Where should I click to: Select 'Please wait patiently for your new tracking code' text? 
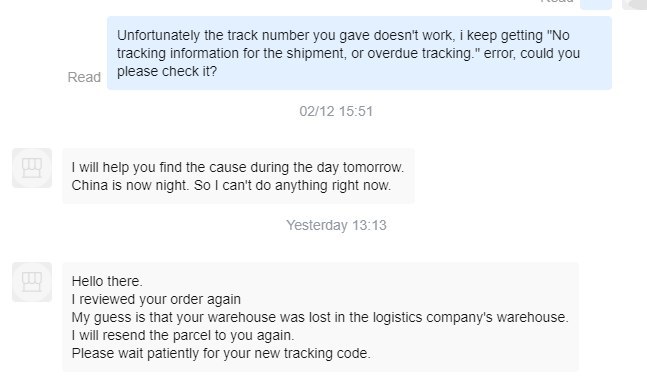click(x=221, y=353)
